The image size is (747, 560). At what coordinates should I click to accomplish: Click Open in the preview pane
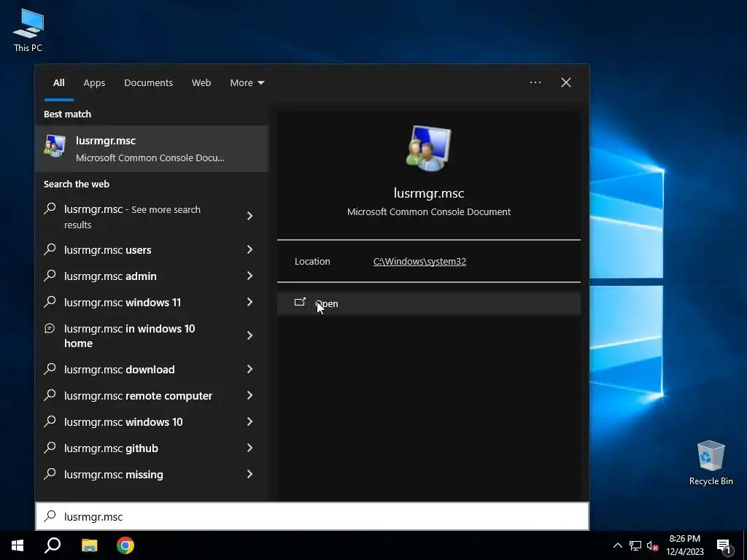(x=429, y=303)
